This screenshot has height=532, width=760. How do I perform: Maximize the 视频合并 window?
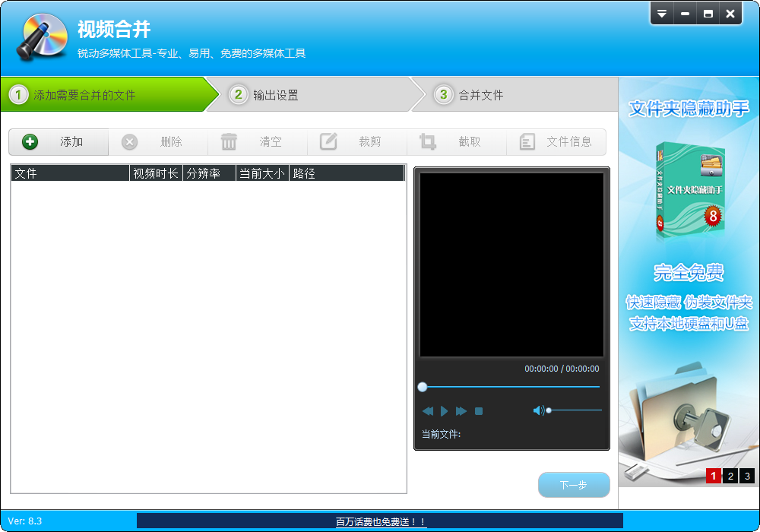708,14
